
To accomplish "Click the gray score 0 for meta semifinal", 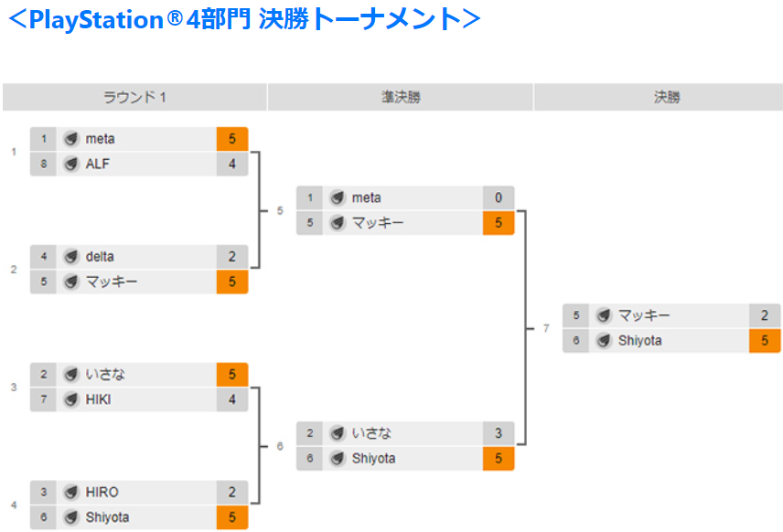I will pyautogui.click(x=499, y=197).
